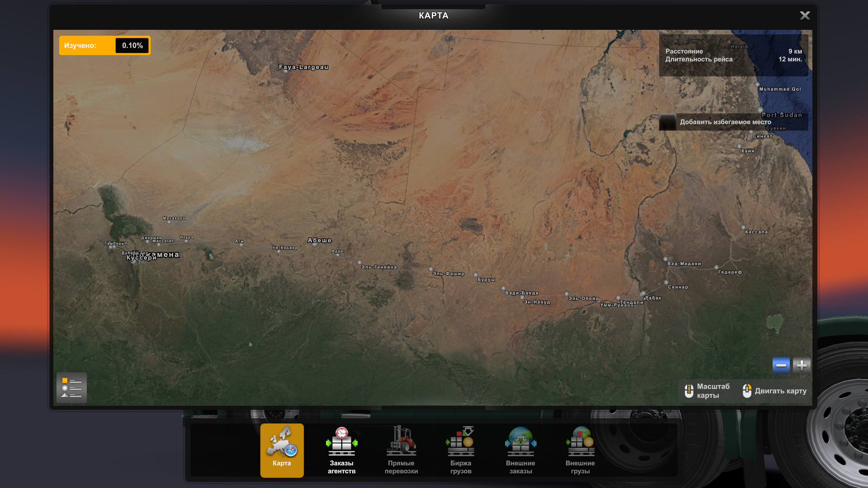Image resolution: width=868 pixels, height=488 pixels.
Task: Open Внешние грузы
Action: (580, 450)
